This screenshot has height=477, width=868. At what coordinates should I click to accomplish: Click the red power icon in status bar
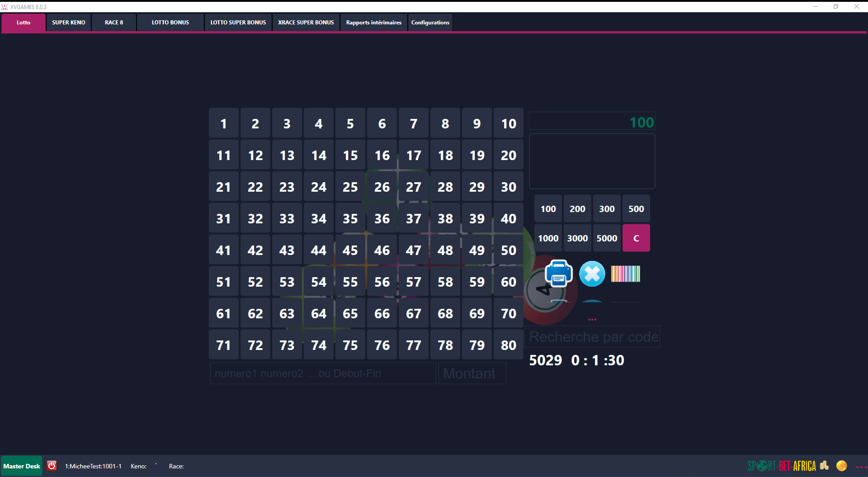pos(52,466)
